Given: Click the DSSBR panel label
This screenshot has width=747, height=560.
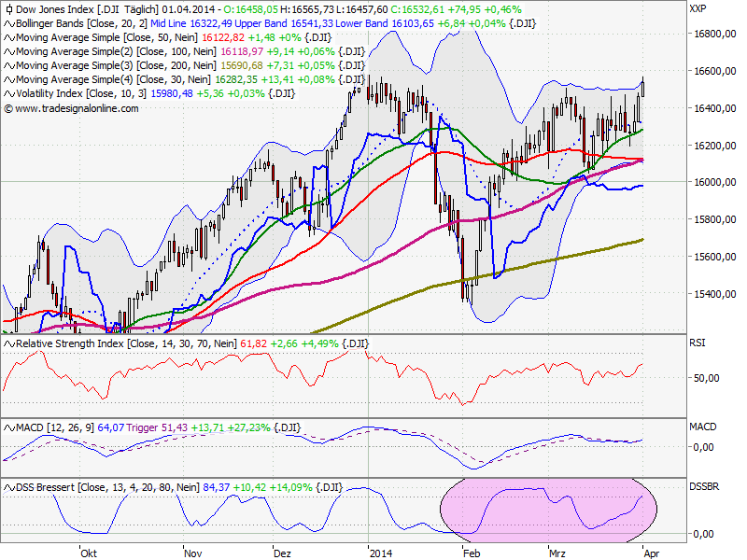Looking at the screenshot, I should 704,485.
